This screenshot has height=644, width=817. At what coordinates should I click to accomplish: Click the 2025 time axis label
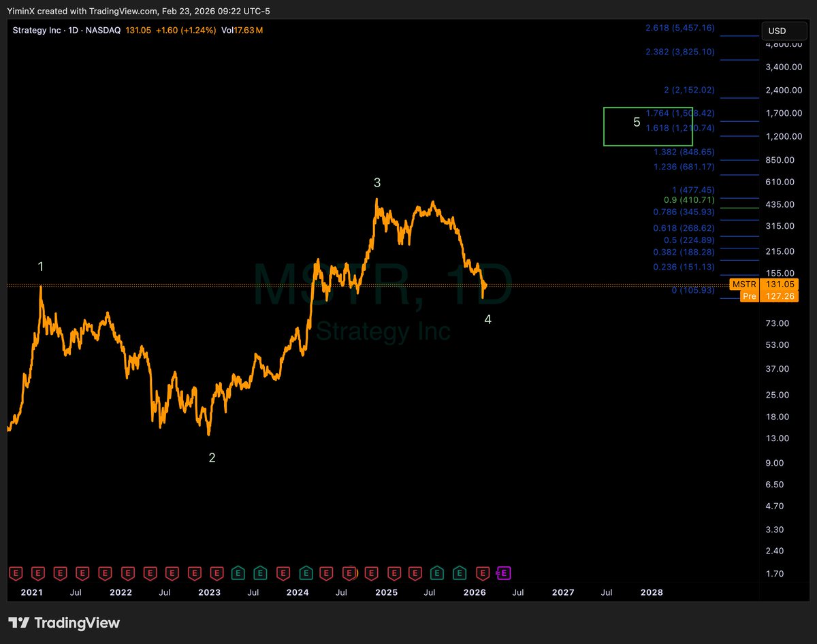(386, 592)
